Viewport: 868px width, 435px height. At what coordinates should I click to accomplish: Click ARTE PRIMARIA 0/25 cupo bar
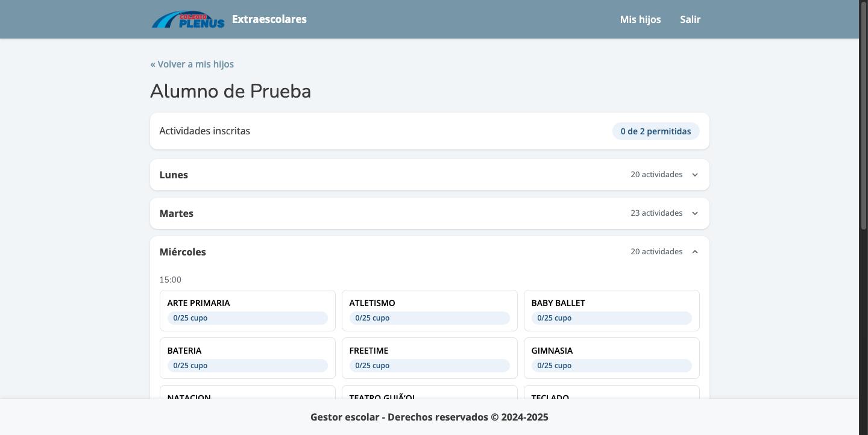[248, 318]
